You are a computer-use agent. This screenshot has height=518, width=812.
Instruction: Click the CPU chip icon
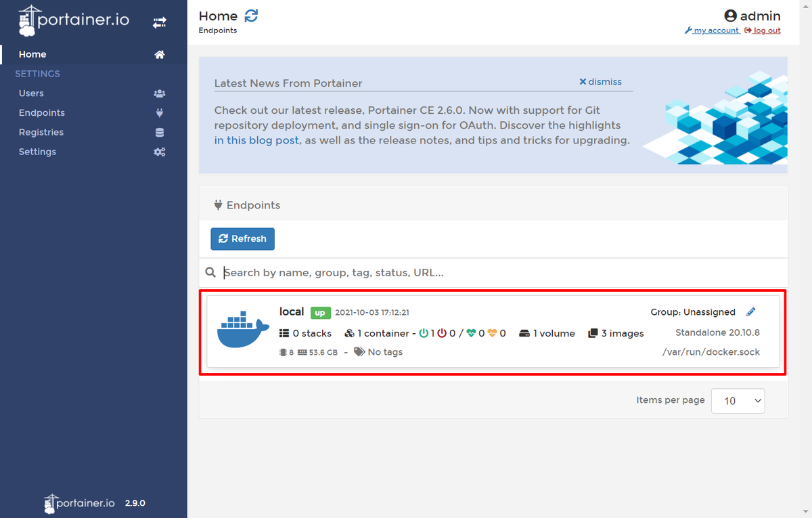[x=283, y=352]
